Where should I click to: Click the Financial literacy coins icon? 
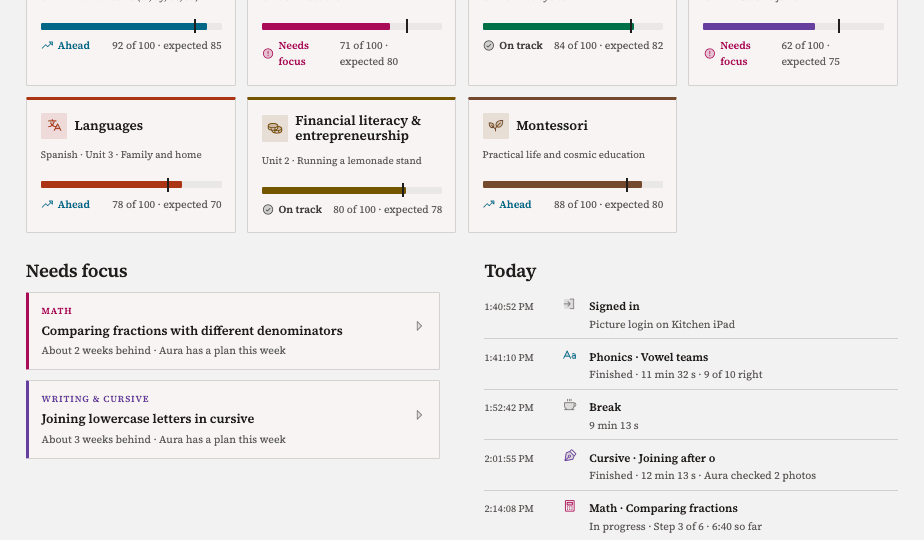[x=275, y=128]
